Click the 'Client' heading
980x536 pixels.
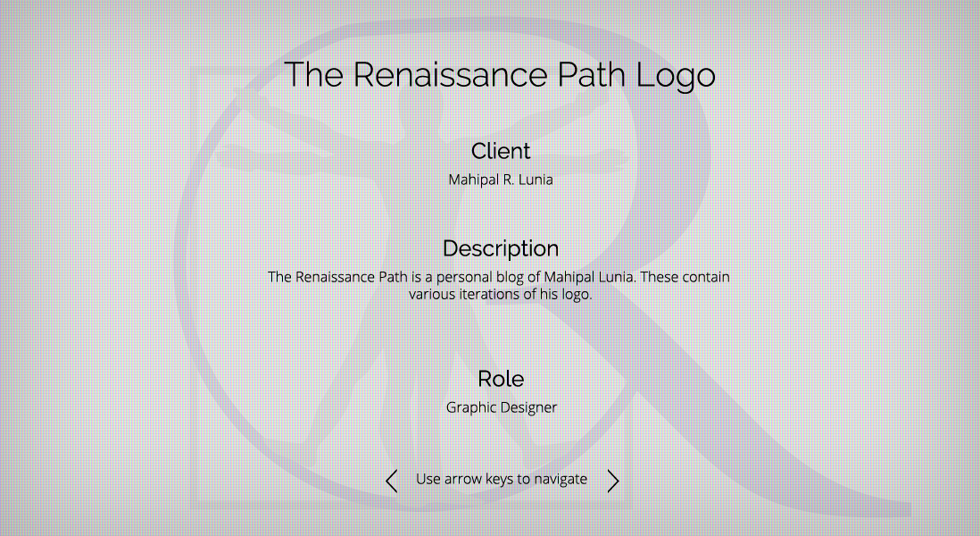pos(501,151)
